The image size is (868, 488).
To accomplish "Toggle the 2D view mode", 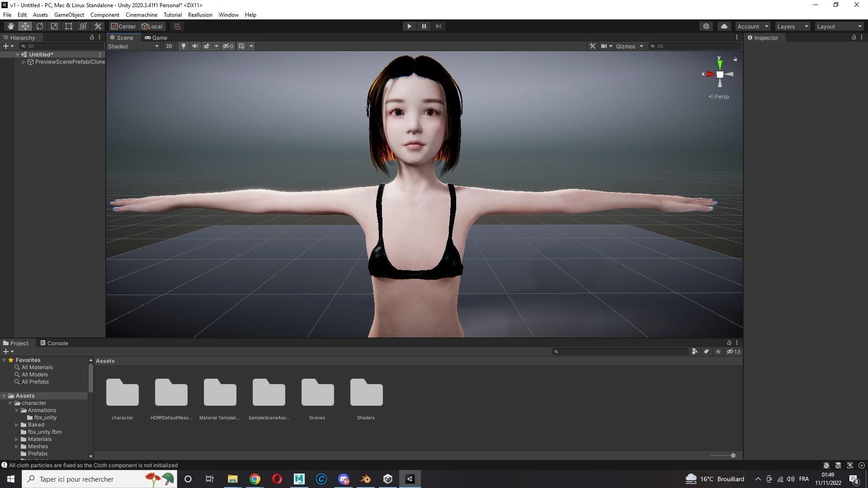I will [169, 46].
